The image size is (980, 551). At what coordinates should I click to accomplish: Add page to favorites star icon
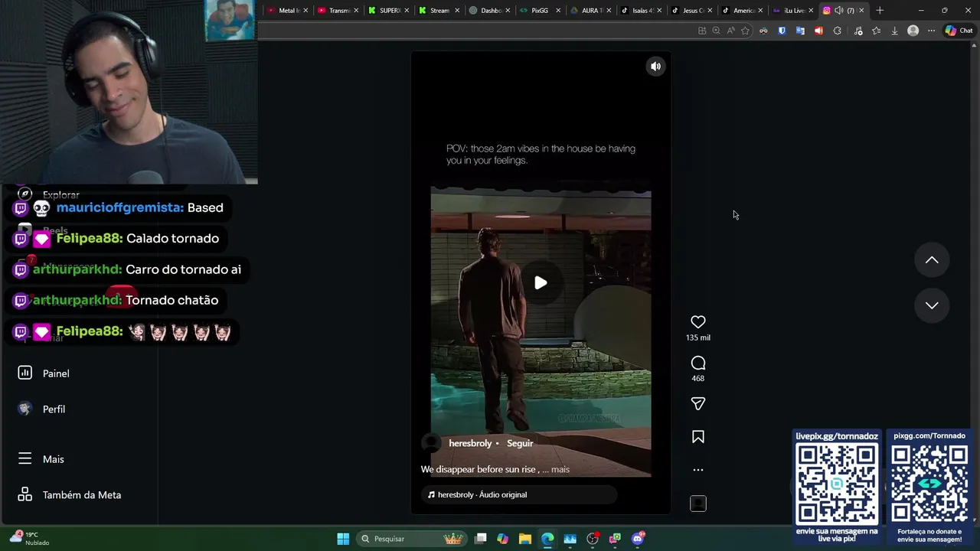coord(745,31)
